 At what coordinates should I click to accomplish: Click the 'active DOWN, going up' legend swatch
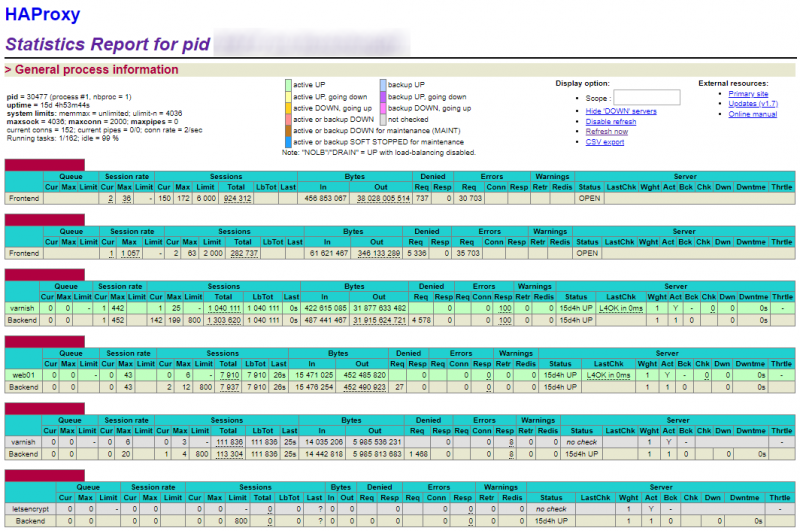tap(288, 108)
